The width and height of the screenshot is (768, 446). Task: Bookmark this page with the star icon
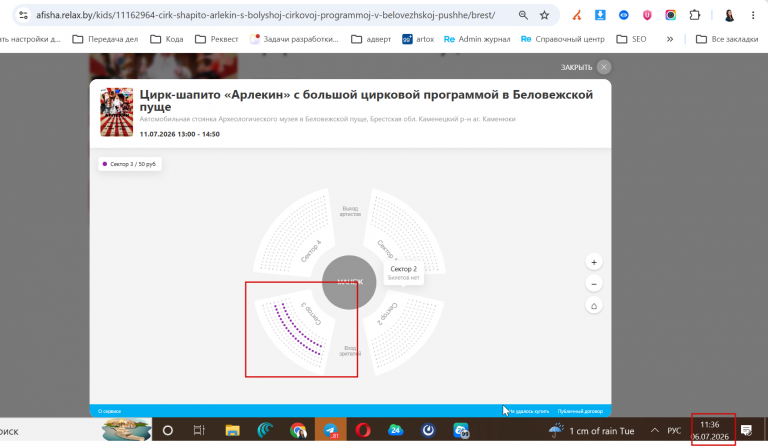[544, 15]
